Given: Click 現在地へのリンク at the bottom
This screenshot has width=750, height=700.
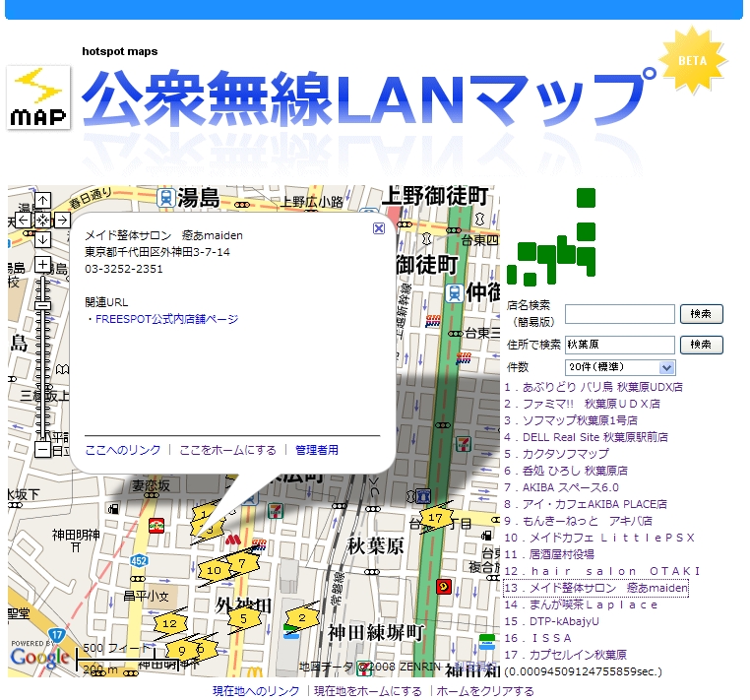Looking at the screenshot, I should (256, 691).
